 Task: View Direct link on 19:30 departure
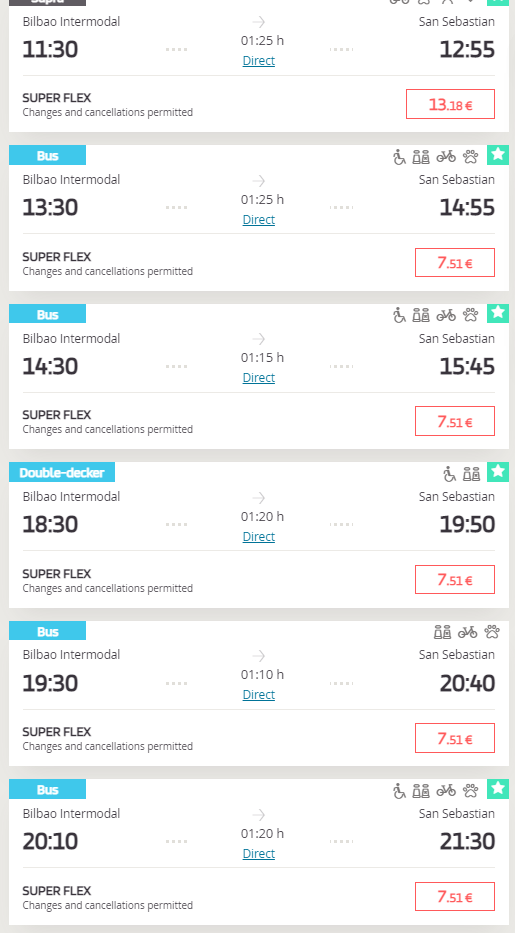[259, 694]
